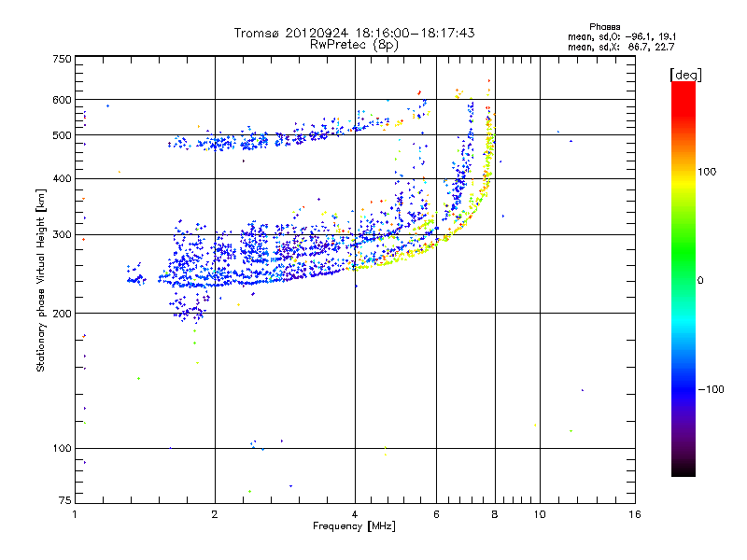This screenshot has height=560, width=747.
Task: Click the 'Stationary phase Virtual Height [km]' axis label
Action: tap(40, 280)
